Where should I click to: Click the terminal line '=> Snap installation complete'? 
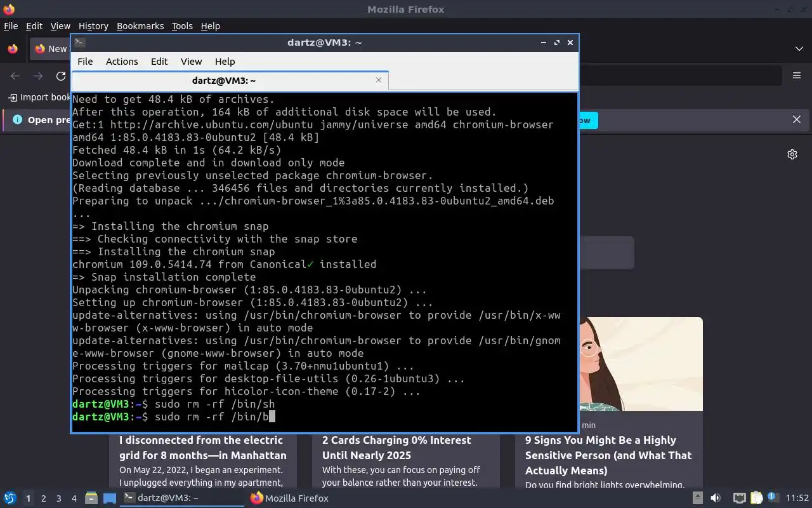164,277
